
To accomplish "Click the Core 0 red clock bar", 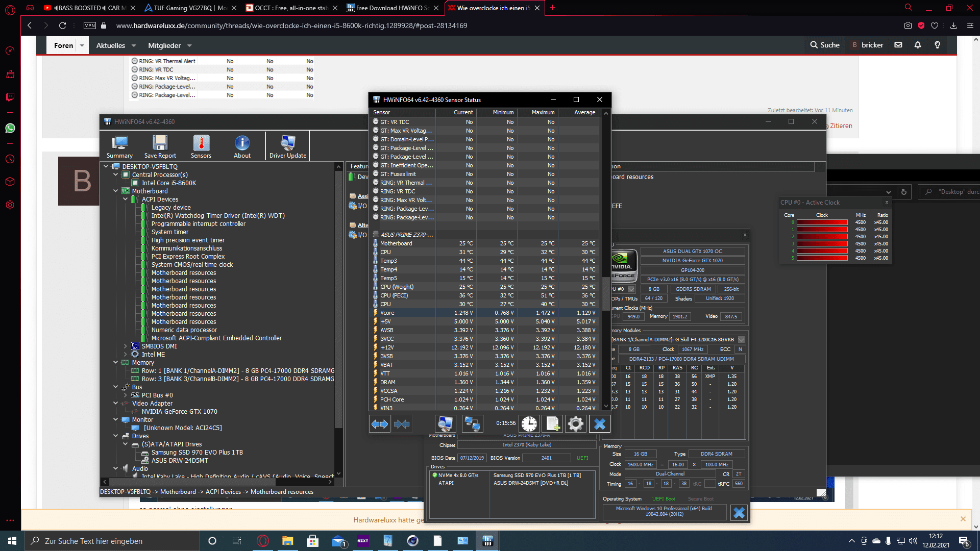I will tap(822, 222).
